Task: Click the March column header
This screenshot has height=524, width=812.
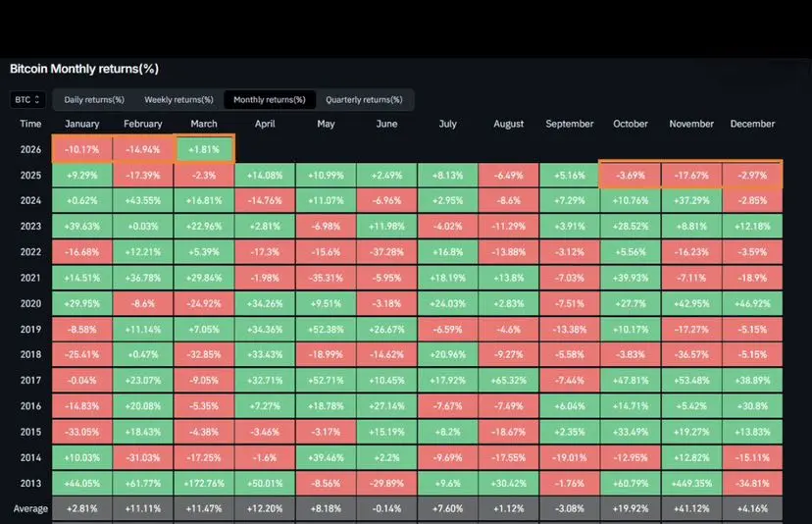Action: point(204,124)
